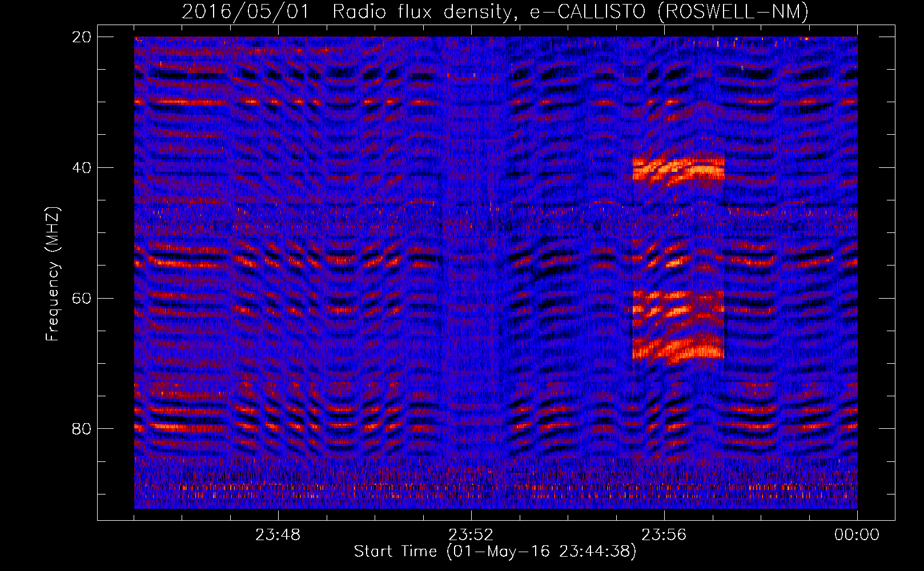Image resolution: width=924 pixels, height=571 pixels.
Task: Click the 'Start Time (01-May-16 23:44:38)' label
Action: 495,552
